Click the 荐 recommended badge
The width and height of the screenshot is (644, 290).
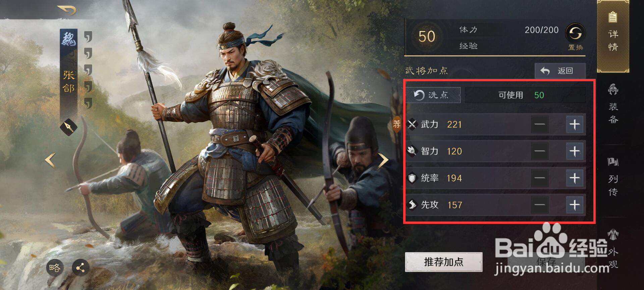point(397,124)
